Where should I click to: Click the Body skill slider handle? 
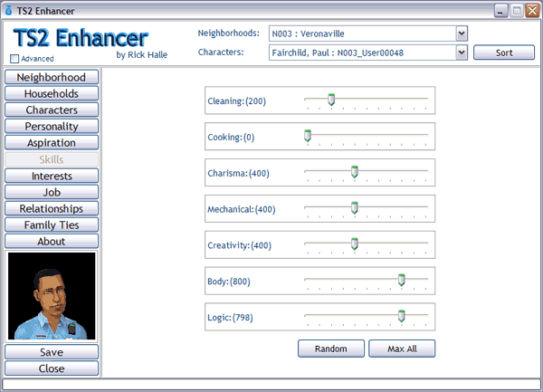click(401, 280)
